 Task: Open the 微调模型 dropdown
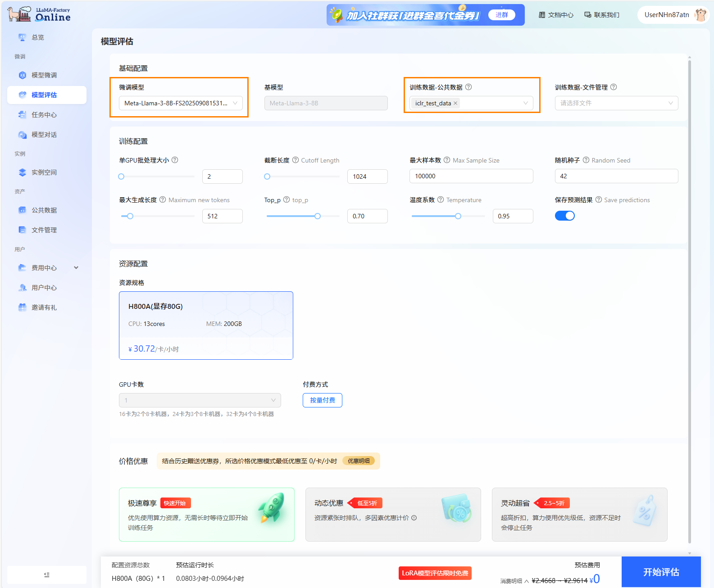click(x=181, y=103)
